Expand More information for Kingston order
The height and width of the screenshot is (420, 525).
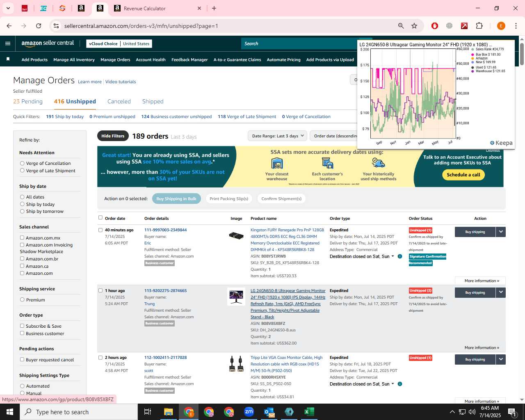(x=482, y=281)
